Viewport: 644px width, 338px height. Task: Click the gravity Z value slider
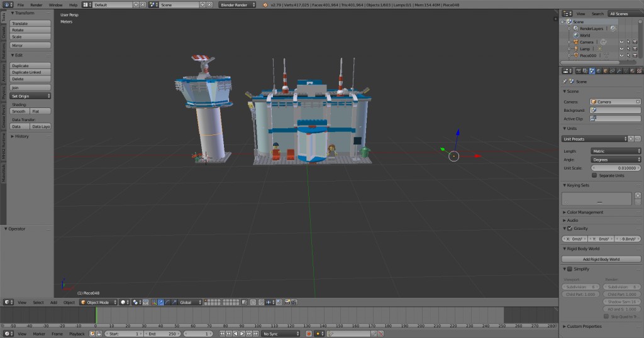click(628, 238)
